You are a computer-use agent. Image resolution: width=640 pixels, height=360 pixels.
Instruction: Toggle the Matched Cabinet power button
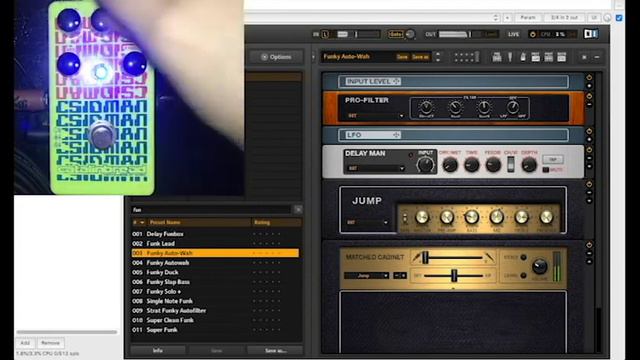(589, 245)
